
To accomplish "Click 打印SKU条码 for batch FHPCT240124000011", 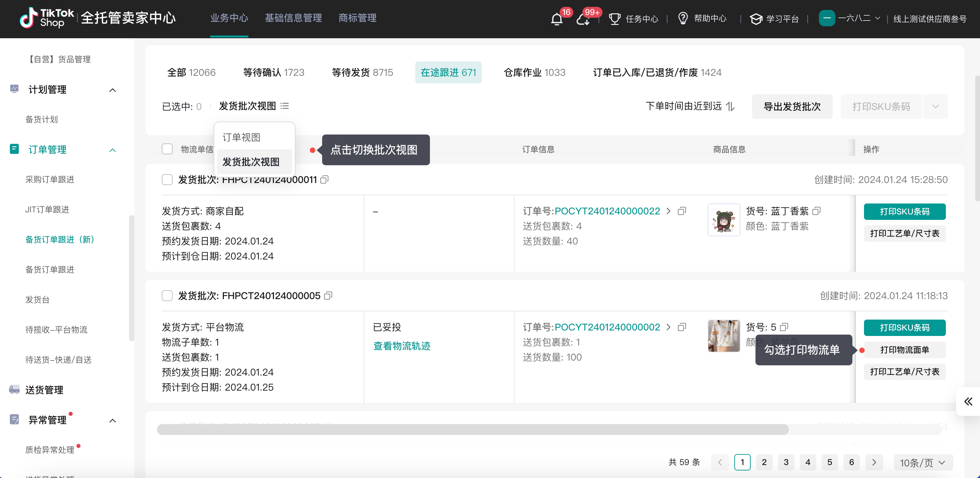I will click(904, 211).
